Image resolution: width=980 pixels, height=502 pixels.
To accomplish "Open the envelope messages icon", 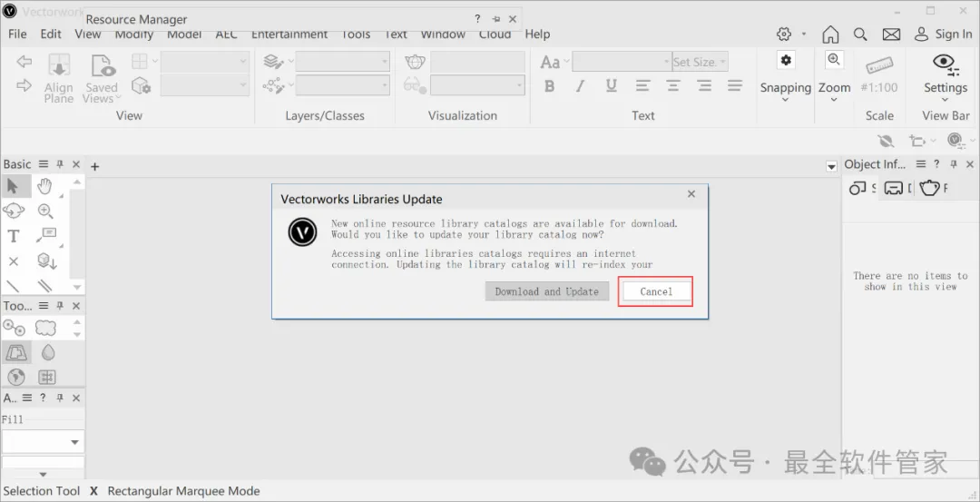I will [x=891, y=34].
